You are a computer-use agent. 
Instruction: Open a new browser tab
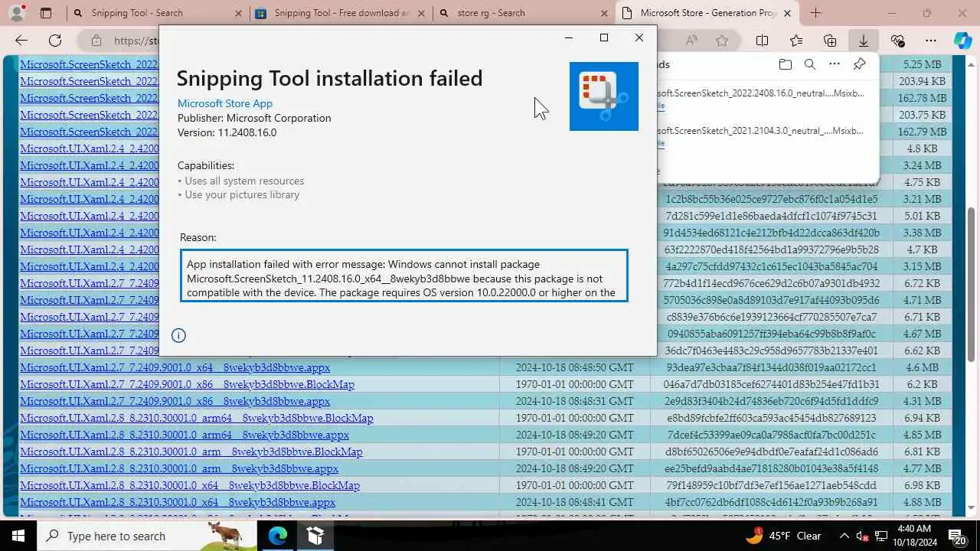pyautogui.click(x=815, y=13)
